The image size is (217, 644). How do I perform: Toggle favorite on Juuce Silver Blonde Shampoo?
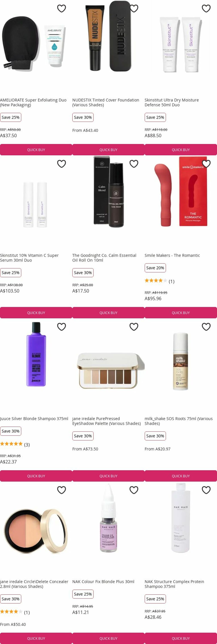click(x=61, y=327)
